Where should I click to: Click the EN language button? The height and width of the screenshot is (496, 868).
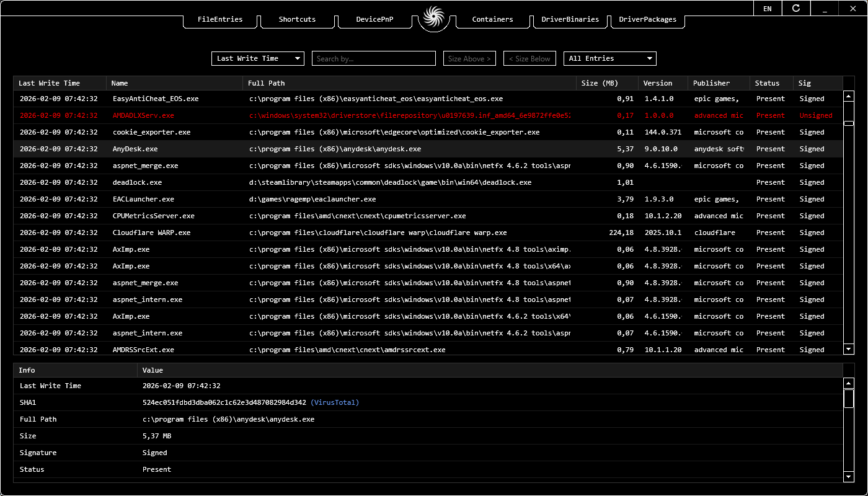768,9
